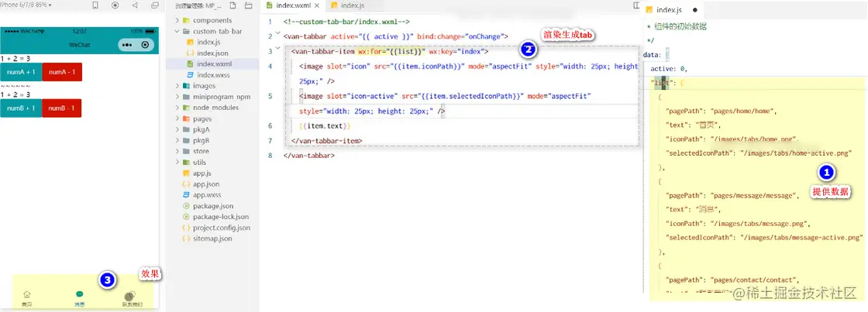Viewport: 868px width, 312px height.
Task: Click the simulator record icon
Action: pos(115,5)
